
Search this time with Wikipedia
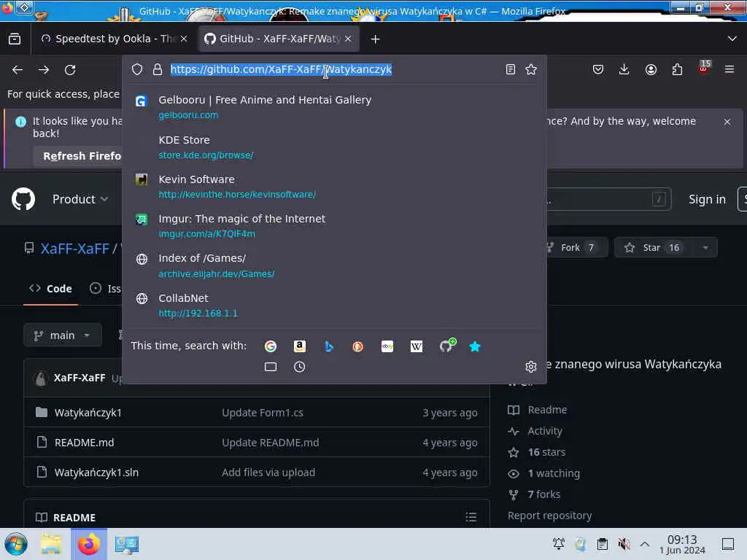tap(417, 346)
